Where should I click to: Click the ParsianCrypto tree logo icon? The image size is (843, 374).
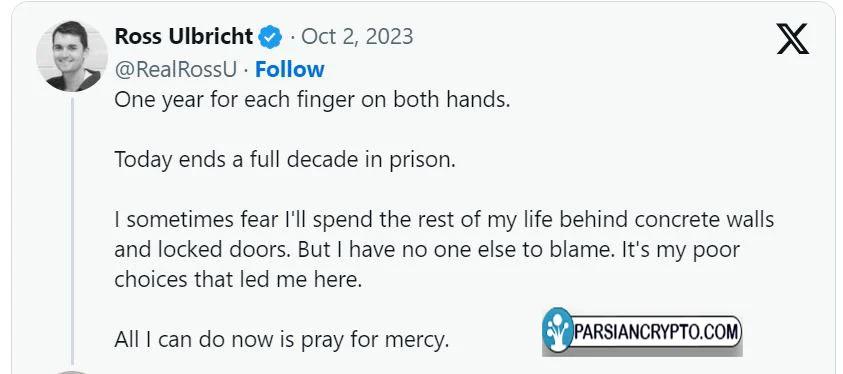tap(557, 330)
